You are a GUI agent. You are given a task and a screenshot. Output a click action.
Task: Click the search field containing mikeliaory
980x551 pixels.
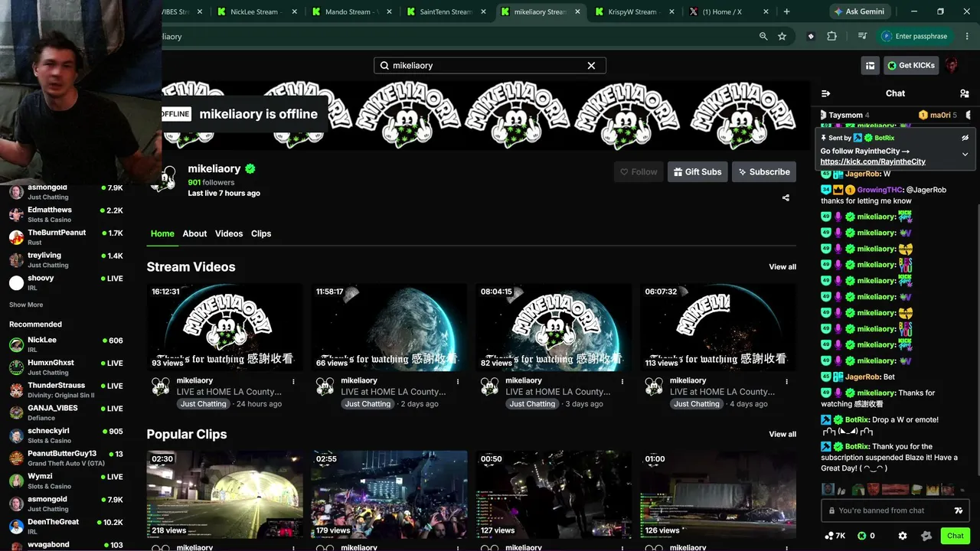(x=490, y=66)
